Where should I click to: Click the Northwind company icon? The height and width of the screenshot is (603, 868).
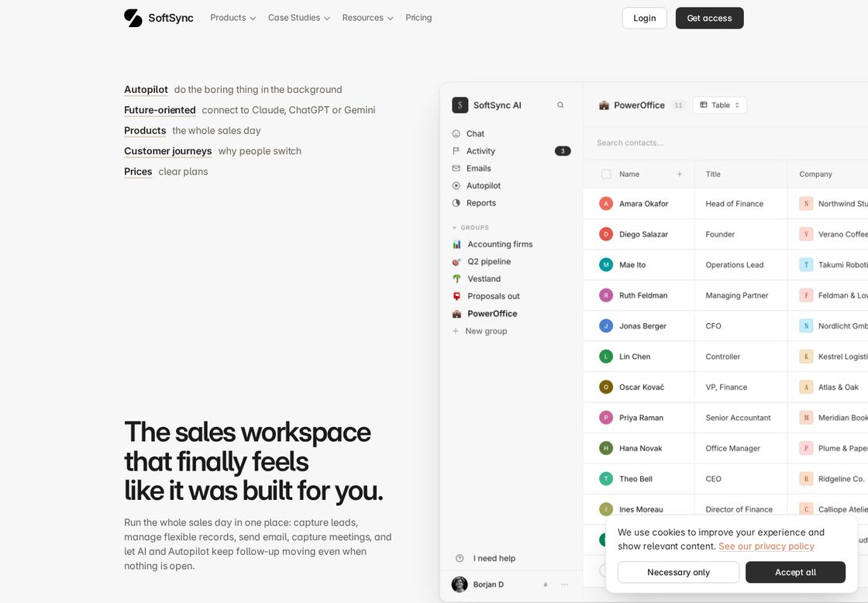click(x=806, y=204)
